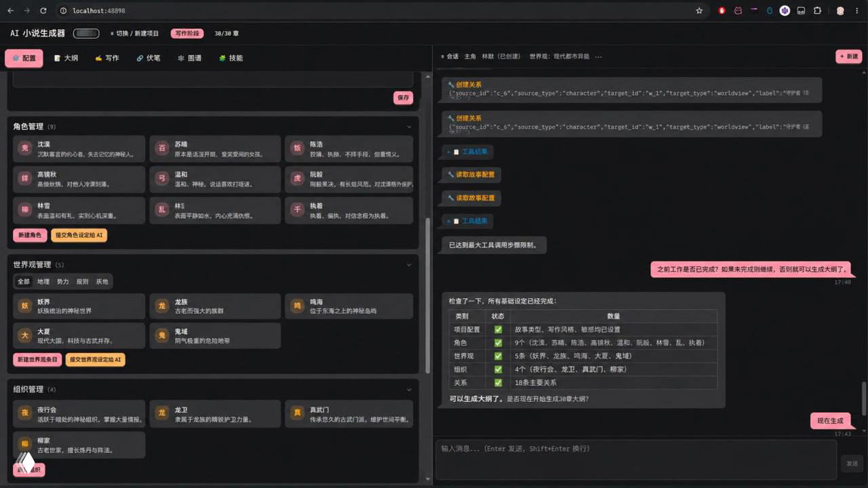The image size is (868, 488).
Task: Click the 新建世界观条目 button
Action: coord(37,359)
